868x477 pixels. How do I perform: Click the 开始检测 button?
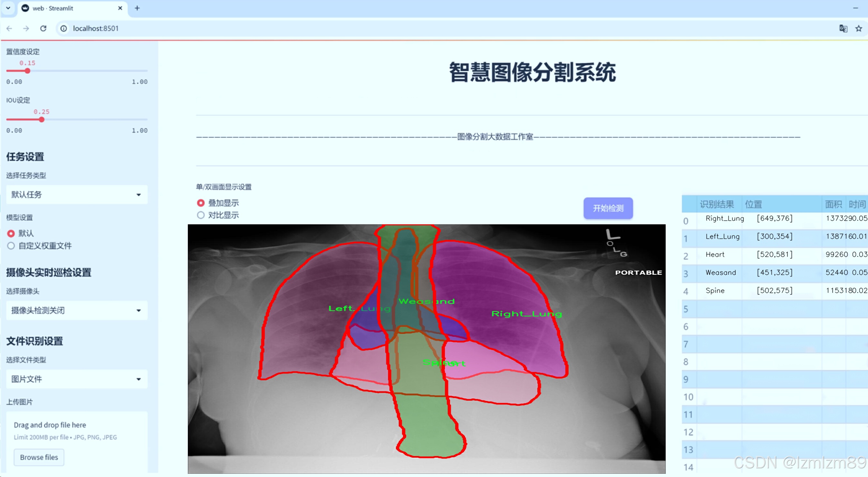tap(608, 208)
